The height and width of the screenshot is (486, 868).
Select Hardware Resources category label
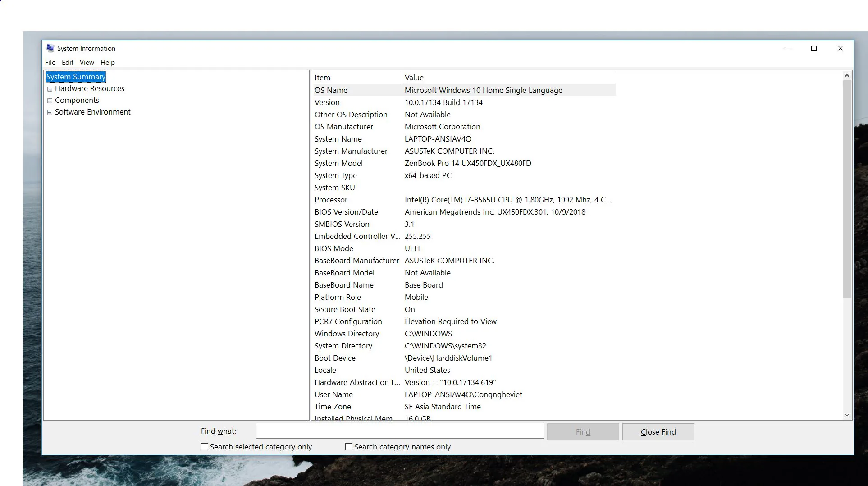point(90,88)
